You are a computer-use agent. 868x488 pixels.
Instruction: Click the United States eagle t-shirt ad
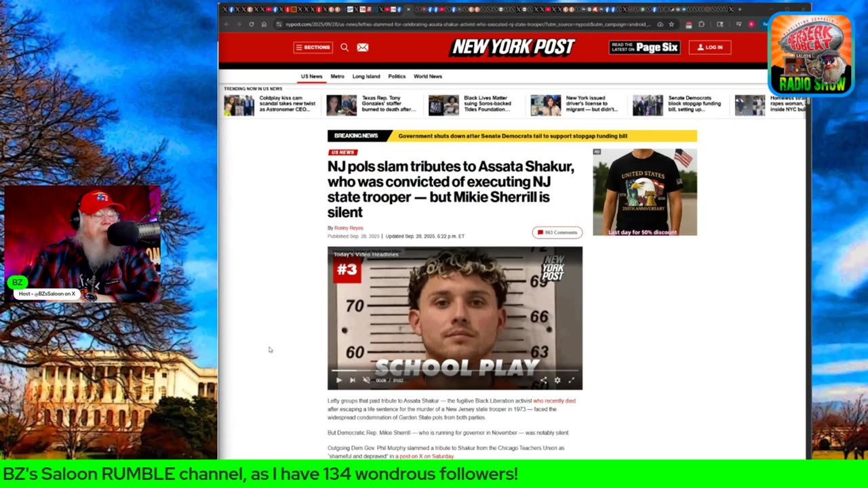click(645, 192)
